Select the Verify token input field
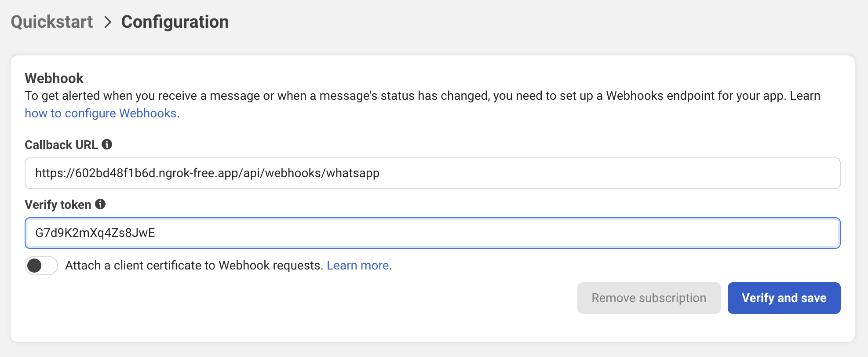 click(432, 233)
